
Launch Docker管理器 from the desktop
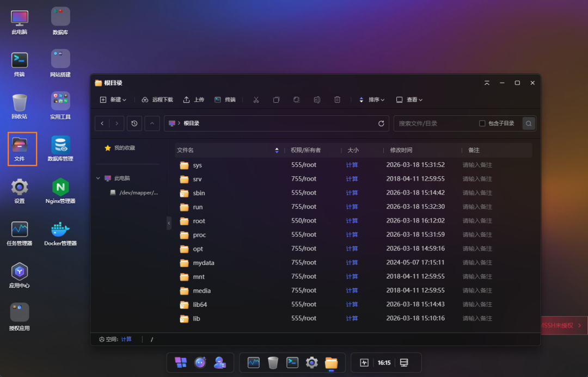coord(60,233)
